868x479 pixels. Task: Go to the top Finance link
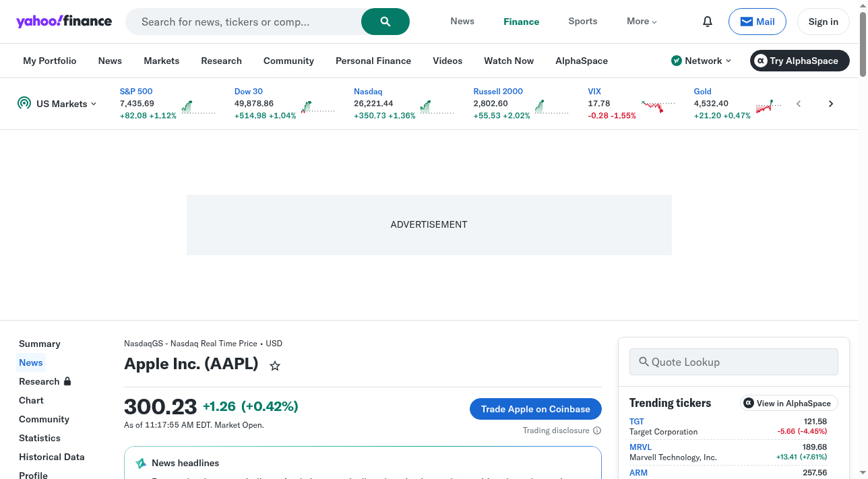pos(522,22)
